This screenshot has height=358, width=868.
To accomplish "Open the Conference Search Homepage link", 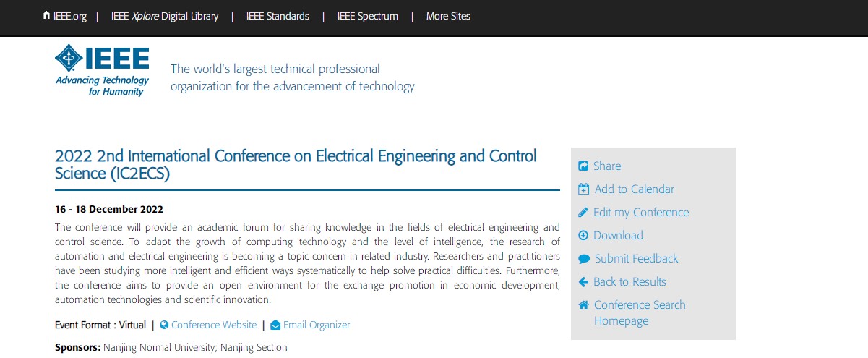I will [x=640, y=312].
